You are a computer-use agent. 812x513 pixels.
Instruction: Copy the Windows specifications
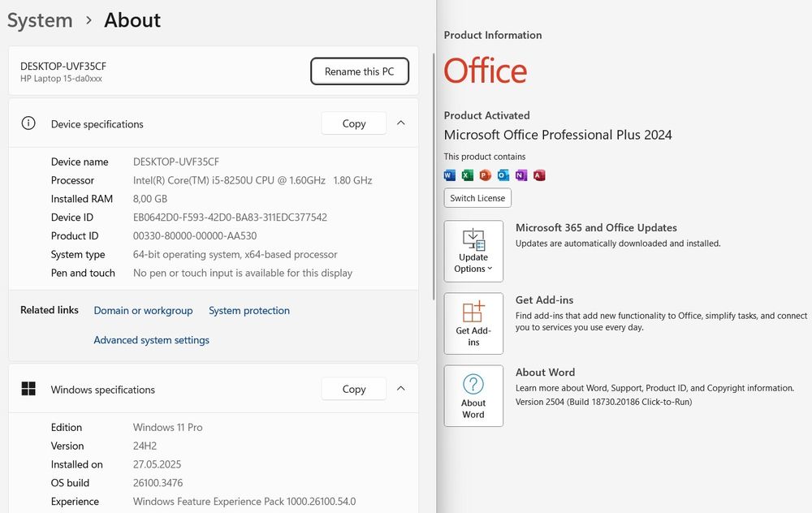[354, 389]
